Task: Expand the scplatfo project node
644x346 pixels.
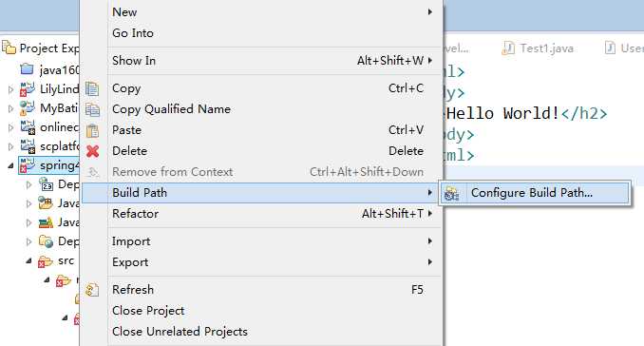Action: tap(11, 146)
